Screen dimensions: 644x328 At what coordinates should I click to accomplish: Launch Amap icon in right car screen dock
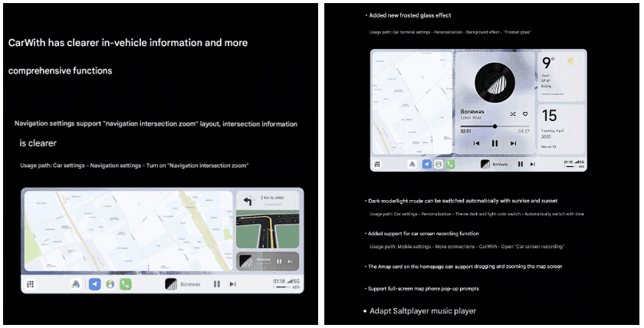click(x=412, y=164)
